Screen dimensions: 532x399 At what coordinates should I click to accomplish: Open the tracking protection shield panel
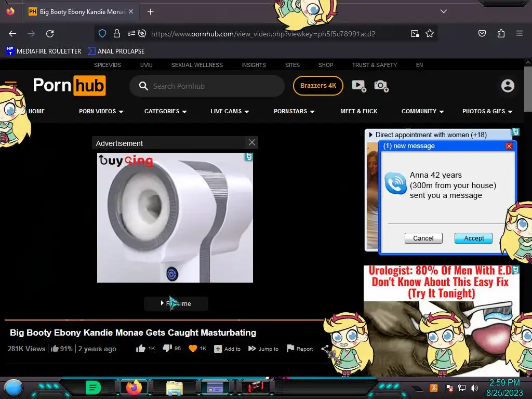click(x=102, y=34)
